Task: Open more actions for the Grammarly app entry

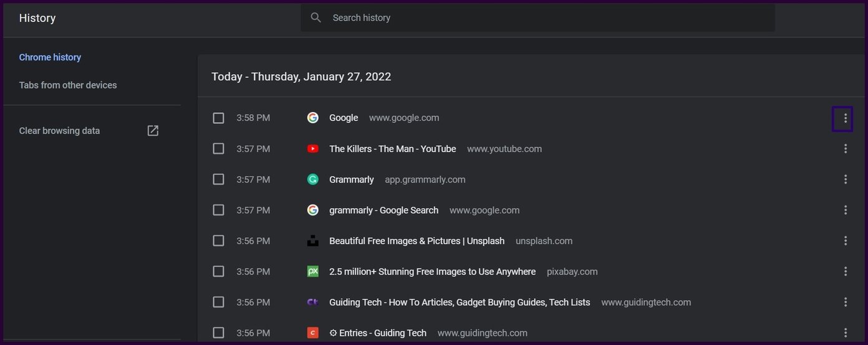Action: tap(846, 179)
